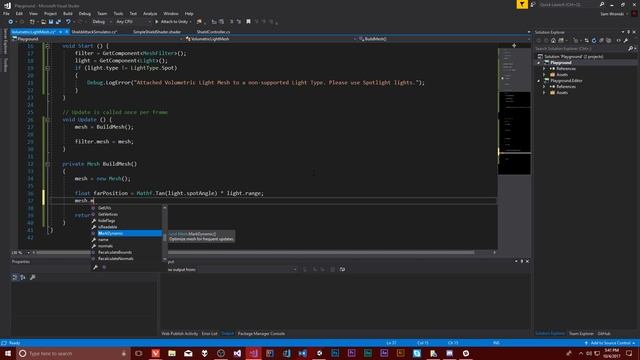Click the Undo toolbar icon
640x360 pixels.
click(x=68, y=22)
